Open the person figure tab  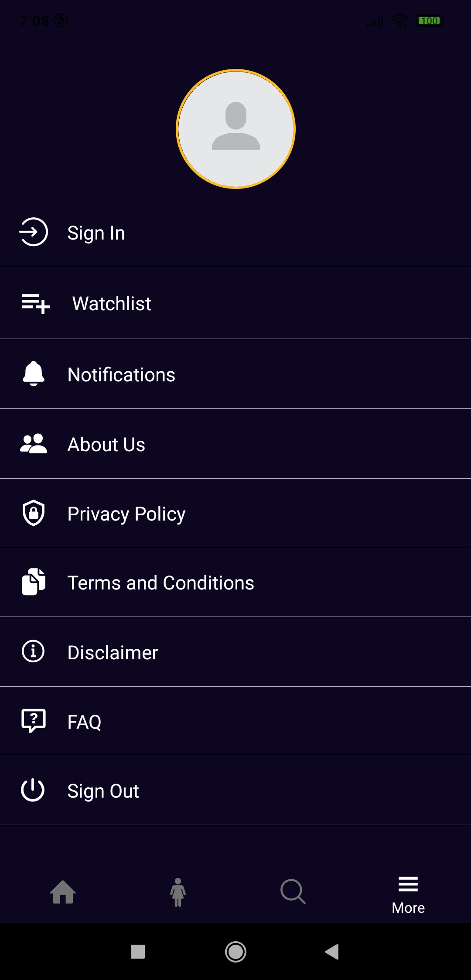pyautogui.click(x=178, y=892)
